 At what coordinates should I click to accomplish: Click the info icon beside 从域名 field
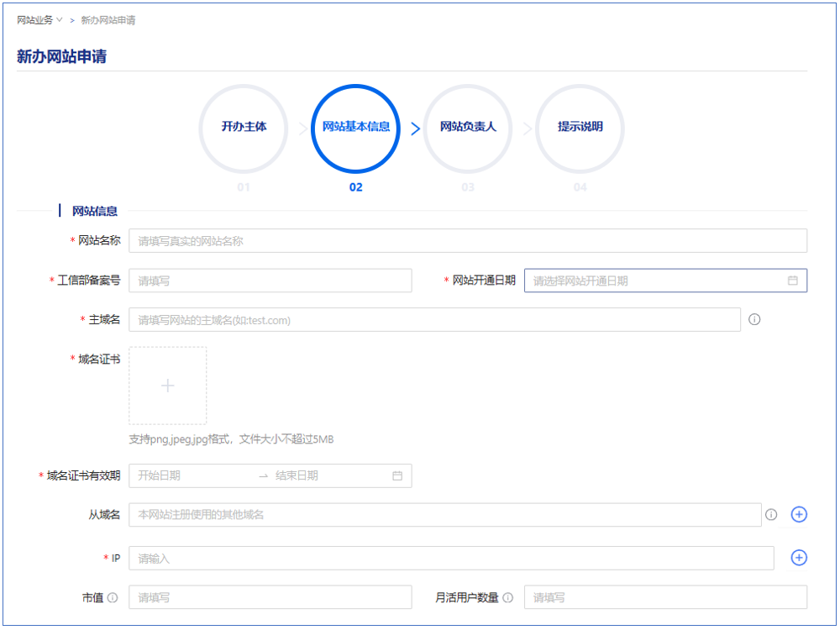click(771, 515)
